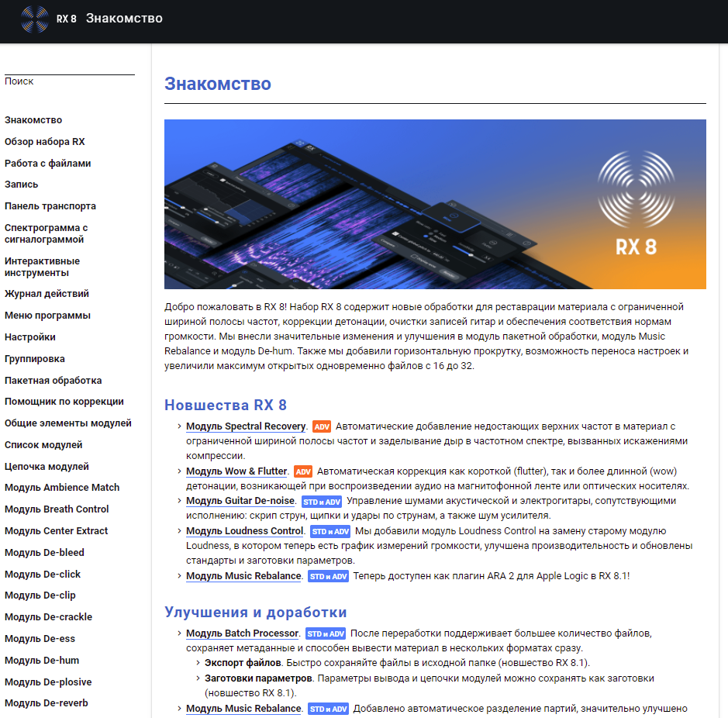Open Модуль De-bleed sidebar link
The image size is (728, 718).
pos(44,553)
